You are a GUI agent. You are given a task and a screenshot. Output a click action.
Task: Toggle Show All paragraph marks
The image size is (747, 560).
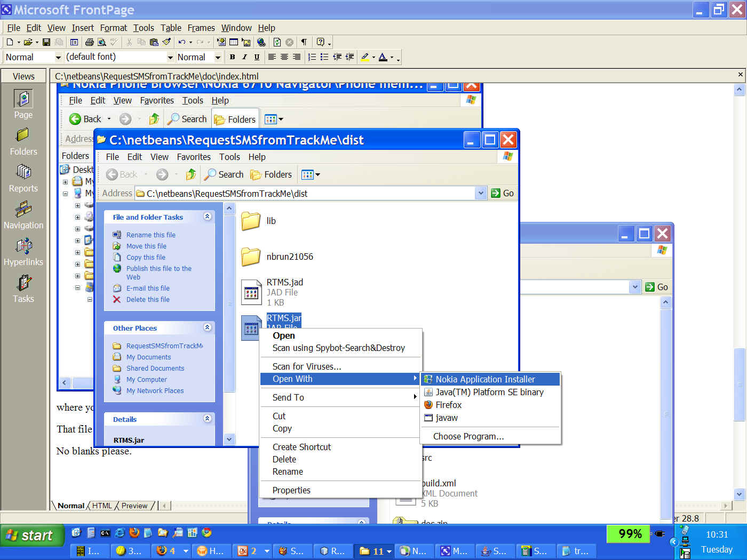click(304, 42)
